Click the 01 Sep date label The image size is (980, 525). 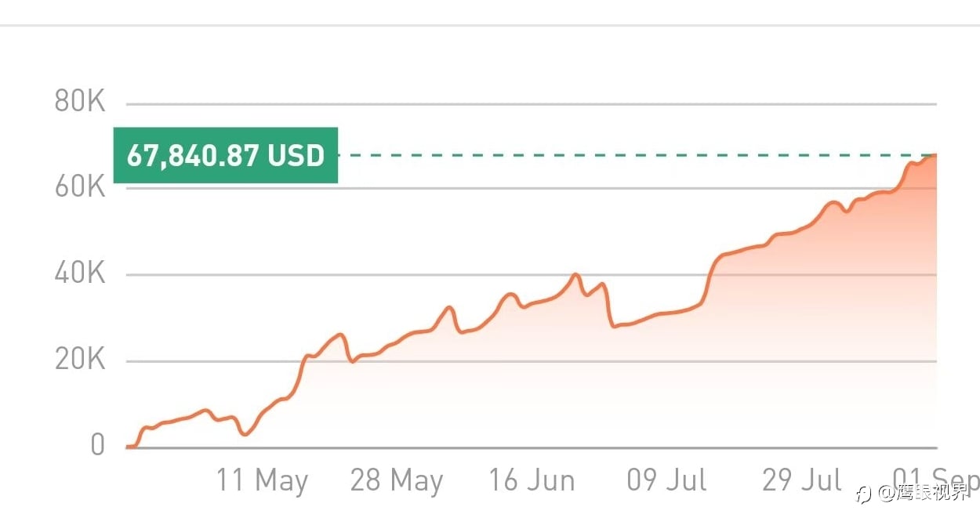[x=935, y=479]
